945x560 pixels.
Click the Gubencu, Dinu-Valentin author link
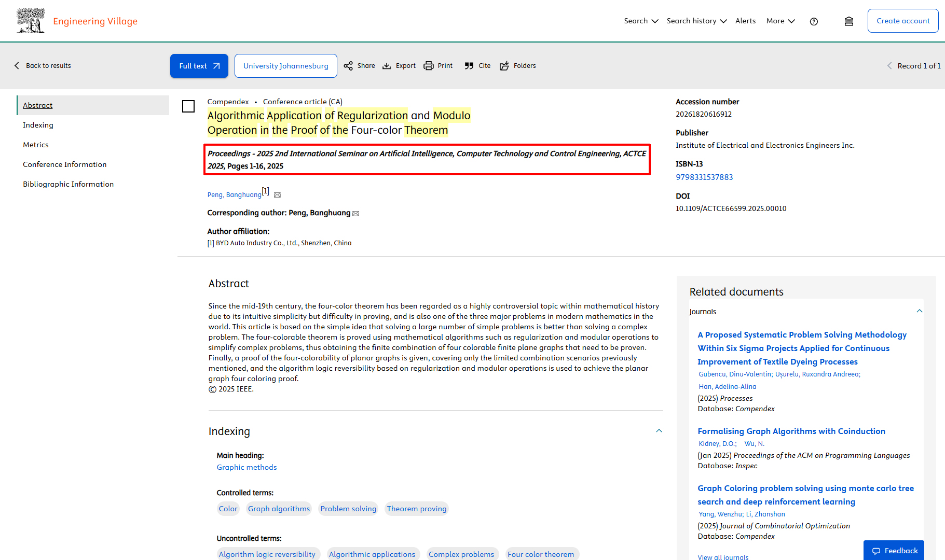pyautogui.click(x=735, y=374)
